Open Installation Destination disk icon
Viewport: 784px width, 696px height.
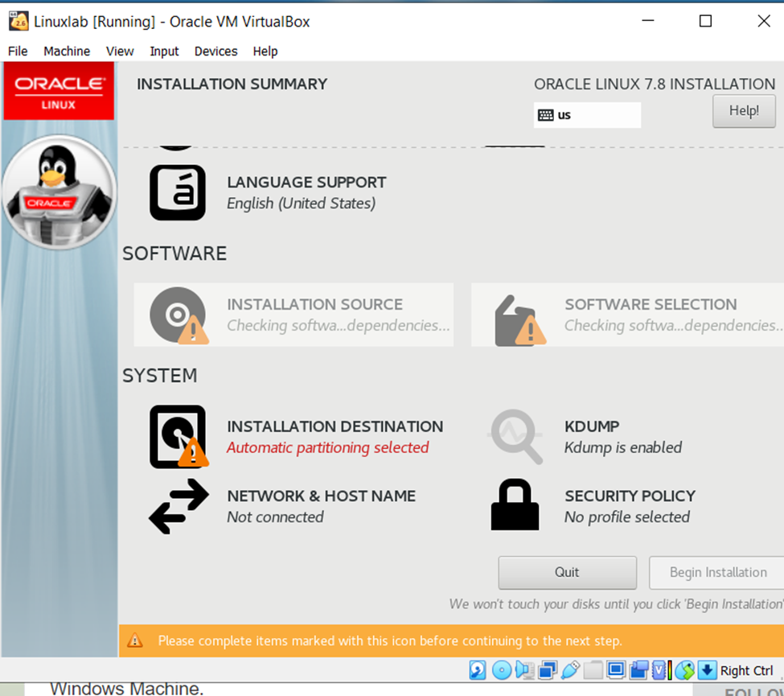click(179, 437)
